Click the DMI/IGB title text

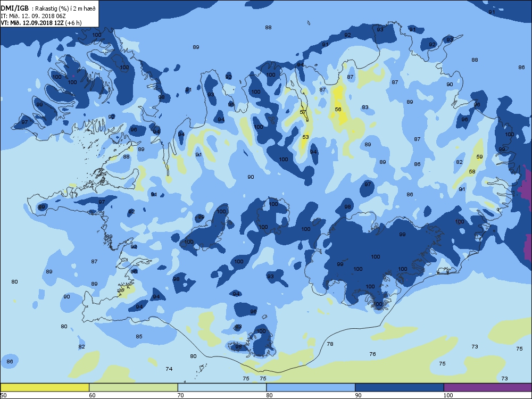point(14,9)
